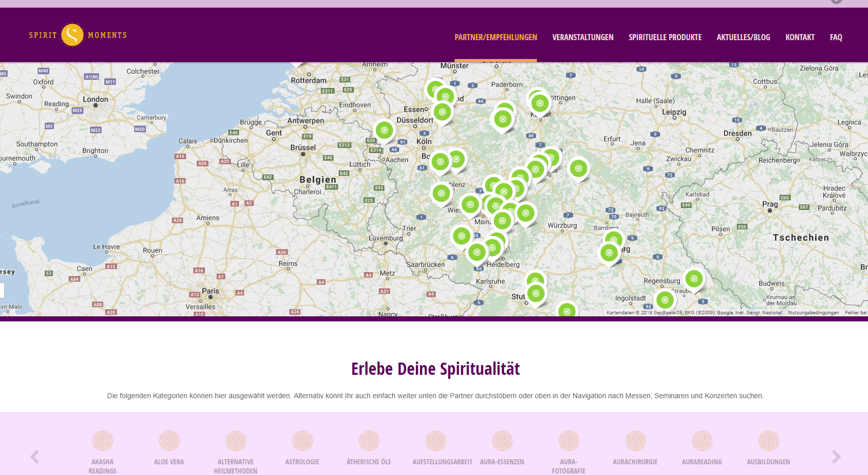This screenshot has width=868, height=475.
Task: Click the London label on map
Action: (x=96, y=99)
